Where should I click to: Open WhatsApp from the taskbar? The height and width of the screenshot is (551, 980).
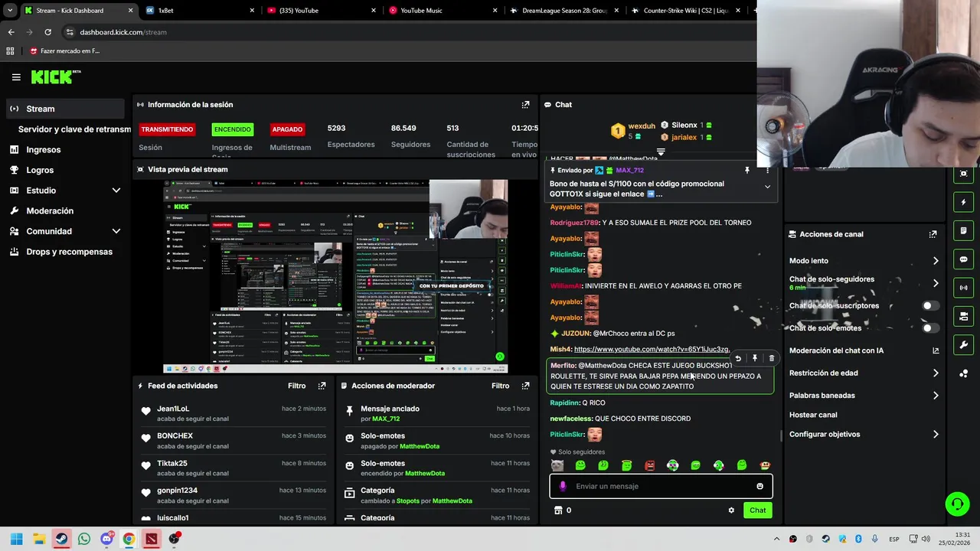point(84,539)
